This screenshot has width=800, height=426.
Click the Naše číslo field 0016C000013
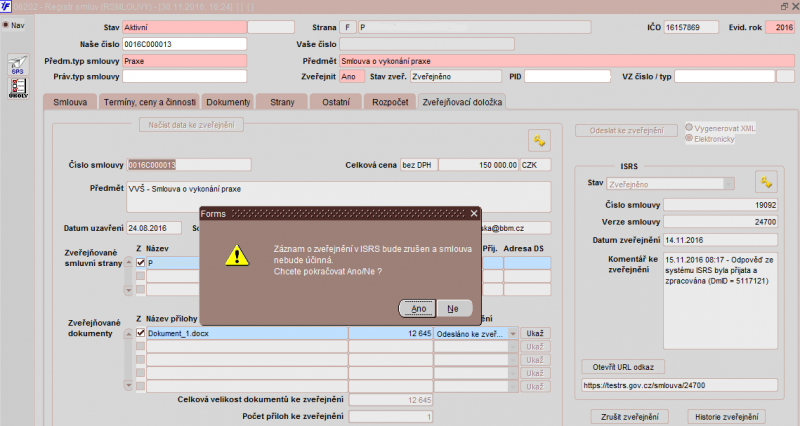184,44
